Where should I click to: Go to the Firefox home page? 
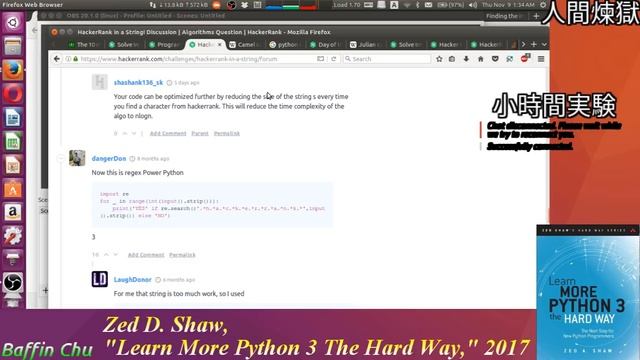pos(481,59)
